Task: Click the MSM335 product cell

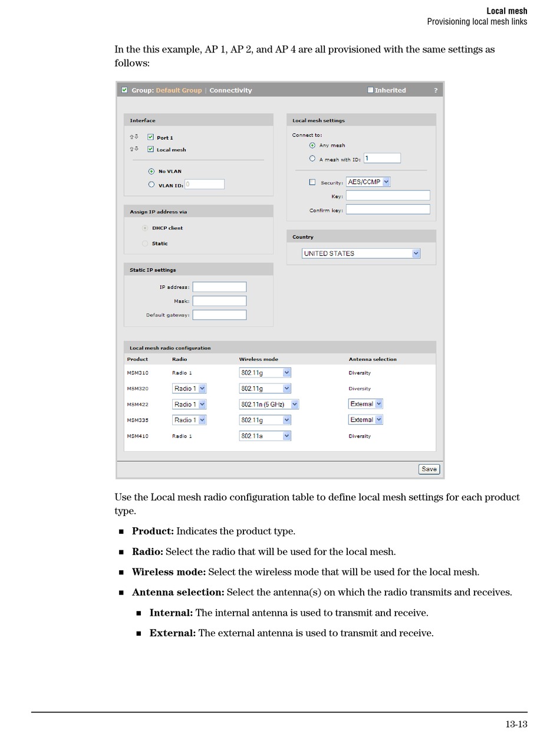Action: 138,420
